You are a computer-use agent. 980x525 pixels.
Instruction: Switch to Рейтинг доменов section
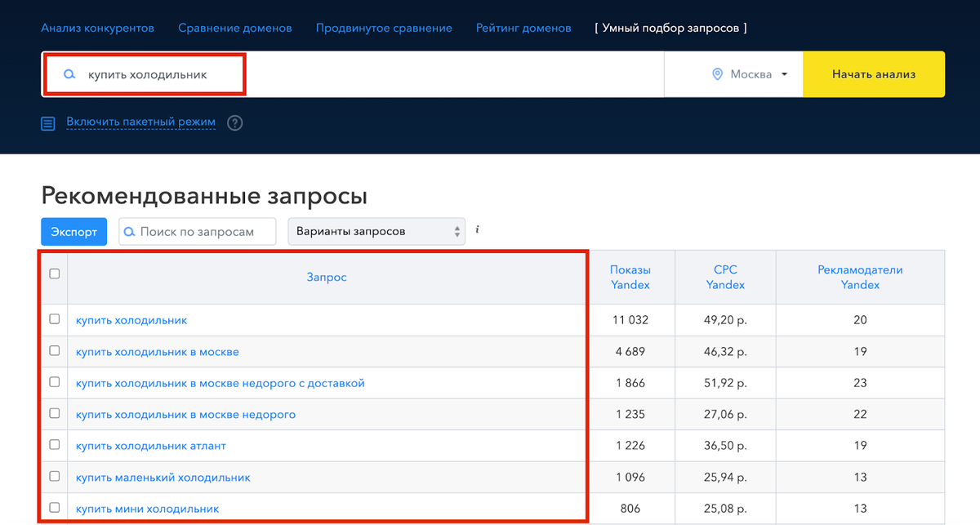tap(523, 27)
